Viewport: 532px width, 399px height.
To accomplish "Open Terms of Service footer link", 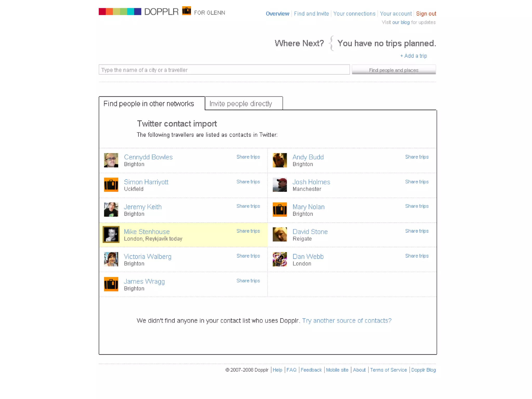I will 388,370.
